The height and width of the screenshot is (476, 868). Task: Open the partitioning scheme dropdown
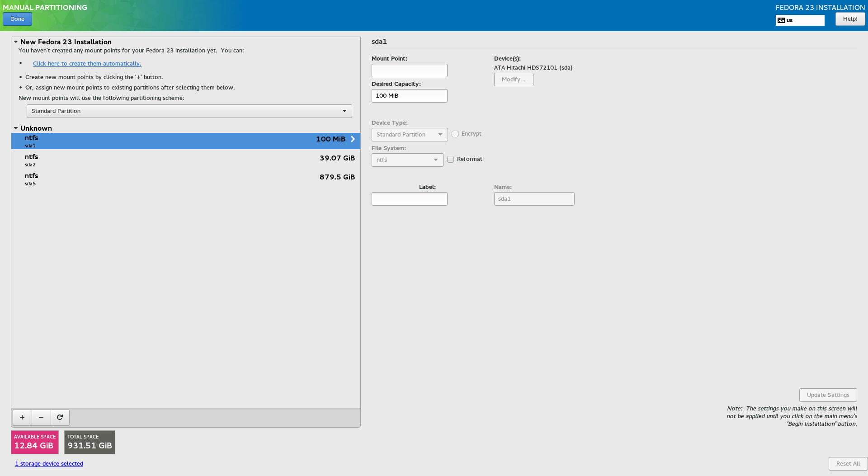(x=189, y=111)
